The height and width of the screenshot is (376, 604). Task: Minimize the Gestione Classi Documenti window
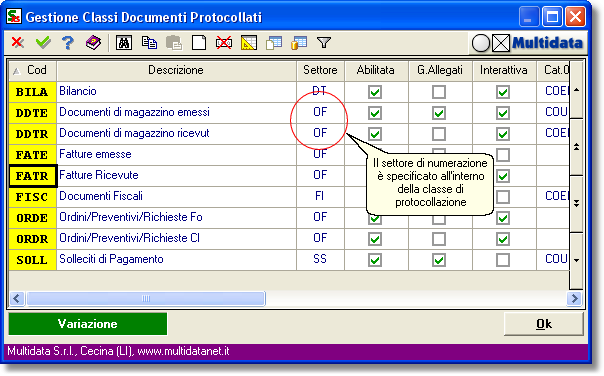coord(528,17)
